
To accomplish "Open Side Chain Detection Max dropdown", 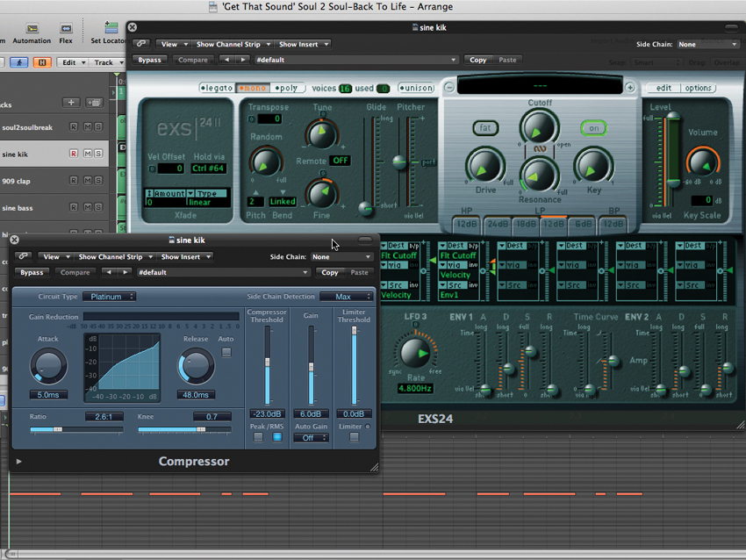I will [346, 297].
